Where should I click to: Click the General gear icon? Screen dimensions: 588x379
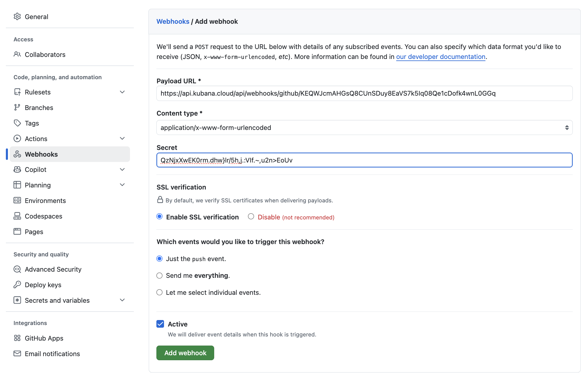17,17
